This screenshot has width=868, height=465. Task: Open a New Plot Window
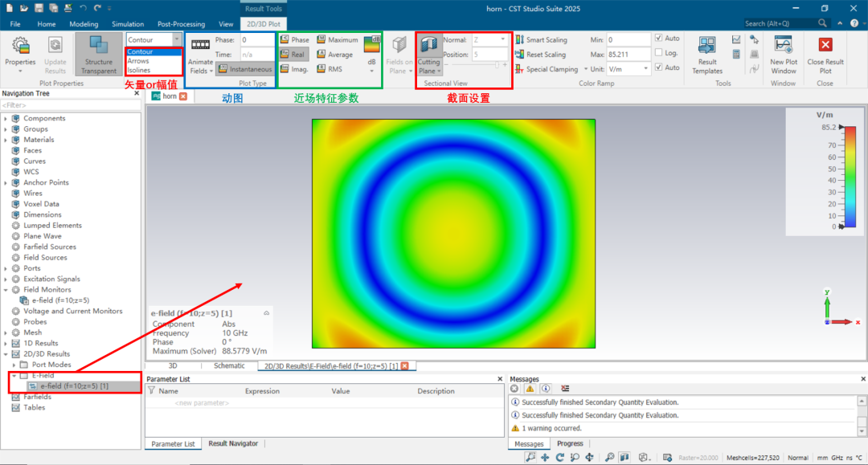pyautogui.click(x=783, y=55)
